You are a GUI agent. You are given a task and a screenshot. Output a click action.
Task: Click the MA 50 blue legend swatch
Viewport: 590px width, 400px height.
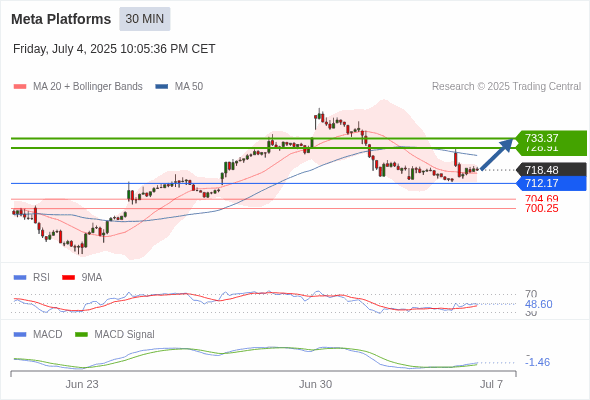[162, 87]
